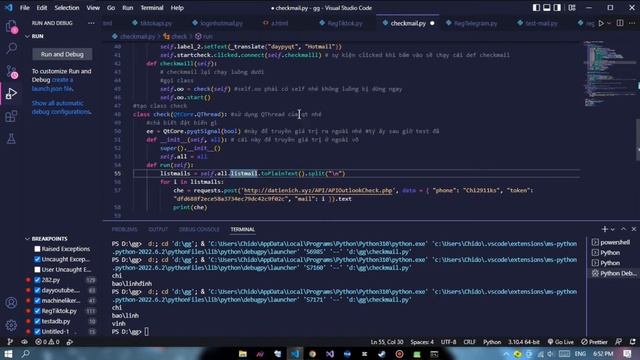Select interpreter 3.10.4 64-bit
640x360 pixels.
[524, 342]
